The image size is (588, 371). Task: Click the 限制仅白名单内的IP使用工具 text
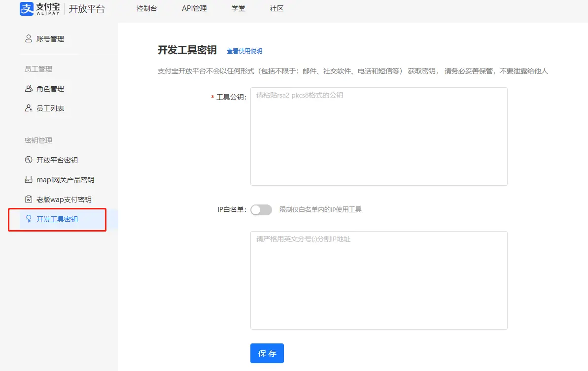[x=320, y=209]
